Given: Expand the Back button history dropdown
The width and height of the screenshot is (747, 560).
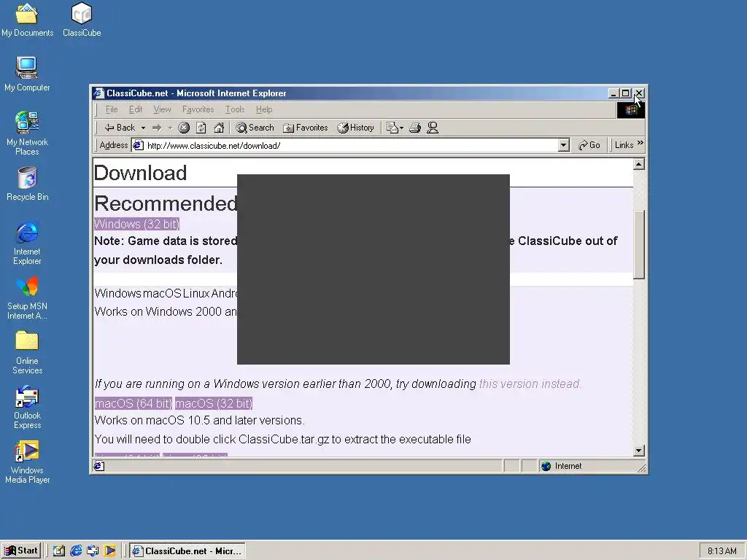Looking at the screenshot, I should tap(143, 128).
